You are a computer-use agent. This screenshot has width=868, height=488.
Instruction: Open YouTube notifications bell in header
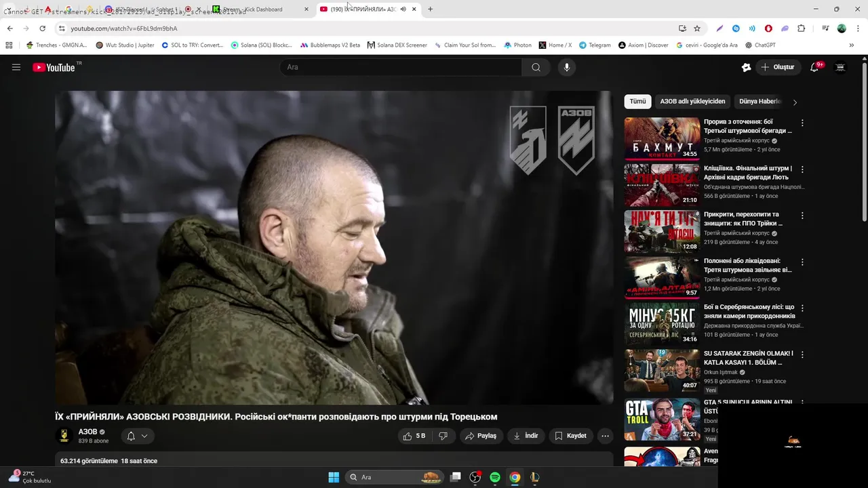[x=816, y=67]
